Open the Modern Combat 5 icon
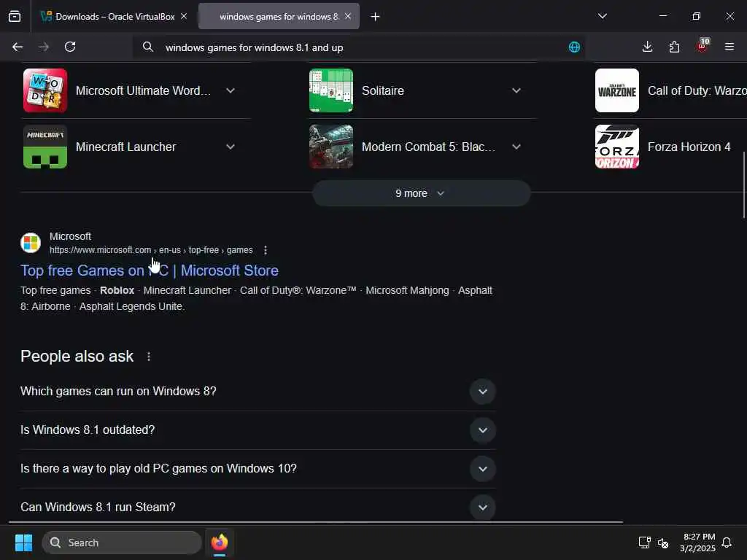Screen dimensions: 747x560 coord(331,147)
